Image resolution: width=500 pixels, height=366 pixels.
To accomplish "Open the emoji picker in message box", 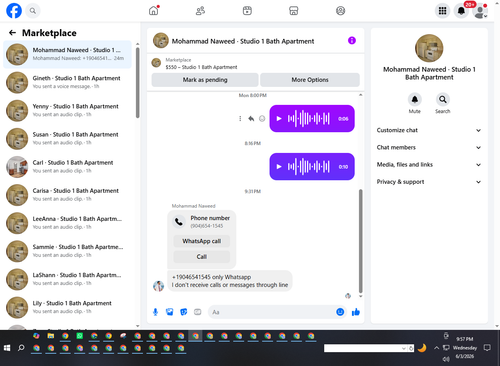I will pos(340,312).
